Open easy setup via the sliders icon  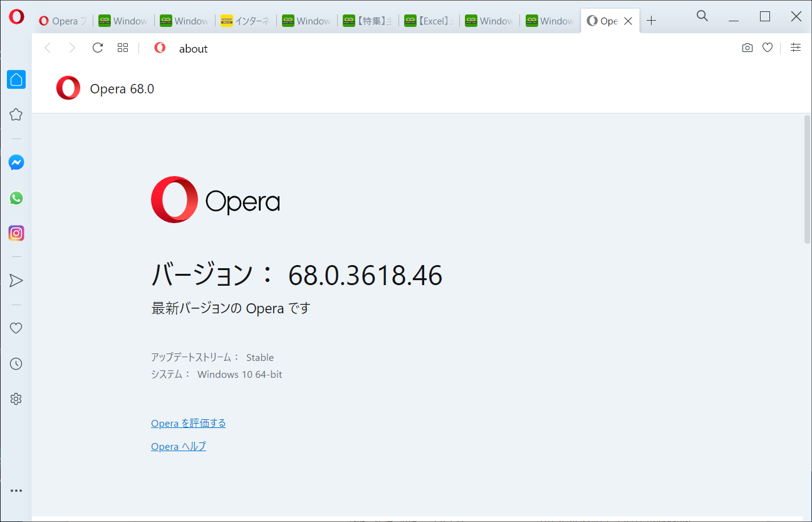coord(796,47)
